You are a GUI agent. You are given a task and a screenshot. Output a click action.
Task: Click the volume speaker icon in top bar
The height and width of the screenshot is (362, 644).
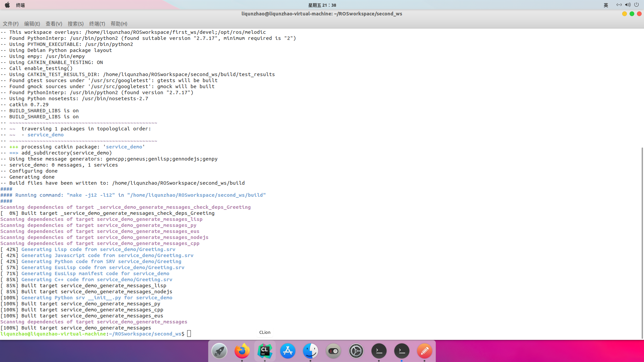pyautogui.click(x=628, y=5)
